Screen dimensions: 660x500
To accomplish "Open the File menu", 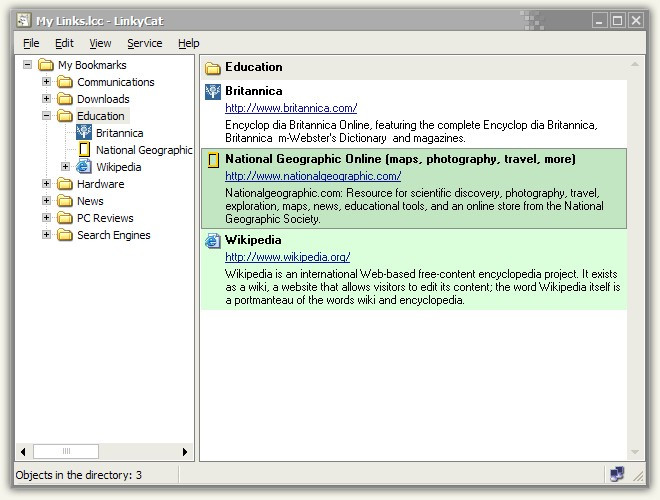I will (31, 43).
